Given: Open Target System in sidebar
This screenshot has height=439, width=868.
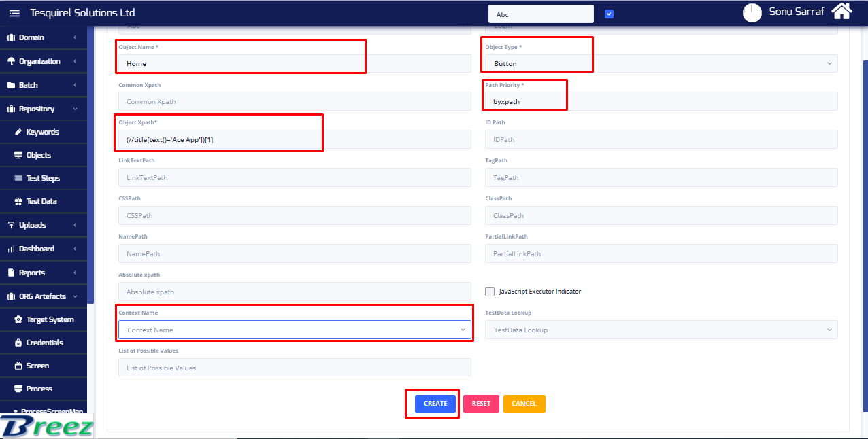Looking at the screenshot, I should (50, 319).
